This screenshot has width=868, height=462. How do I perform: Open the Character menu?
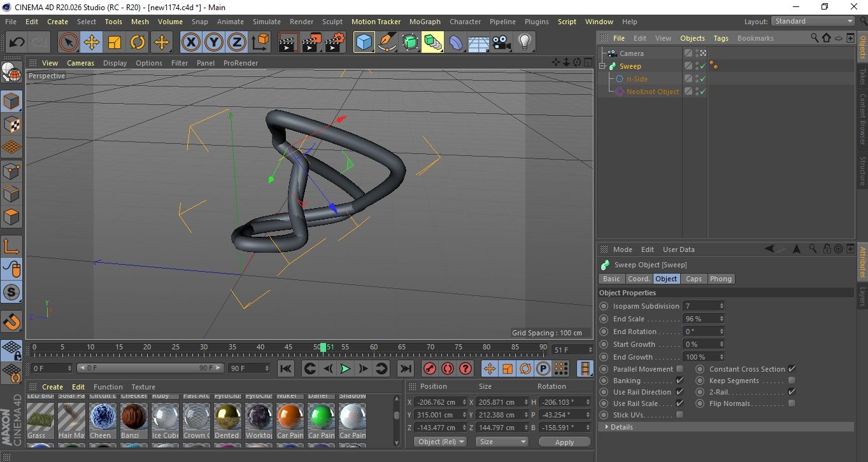point(466,22)
